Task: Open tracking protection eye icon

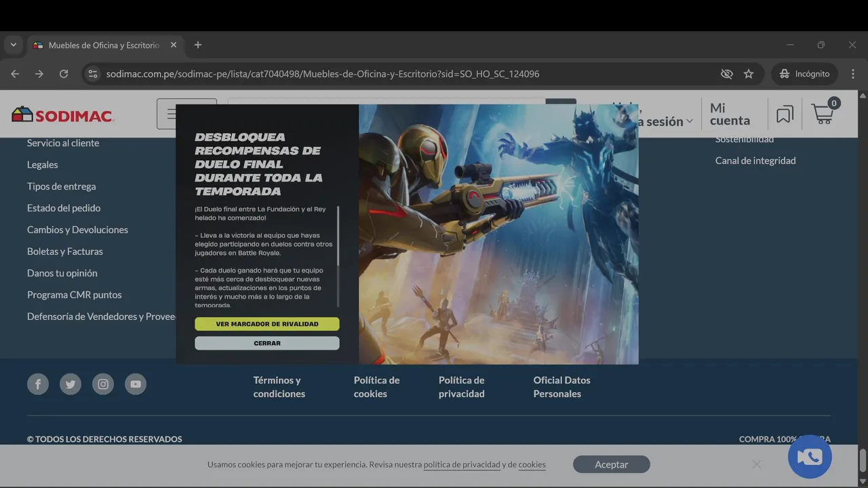Action: click(727, 74)
